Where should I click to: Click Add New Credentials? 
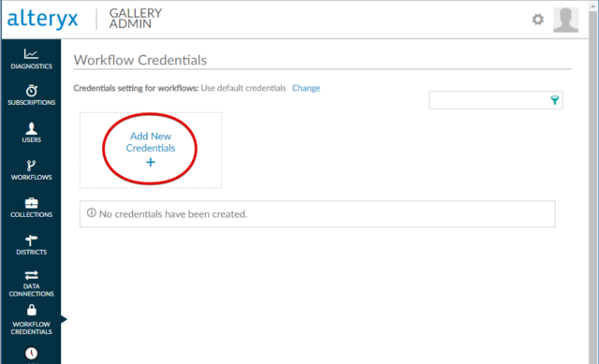point(151,142)
